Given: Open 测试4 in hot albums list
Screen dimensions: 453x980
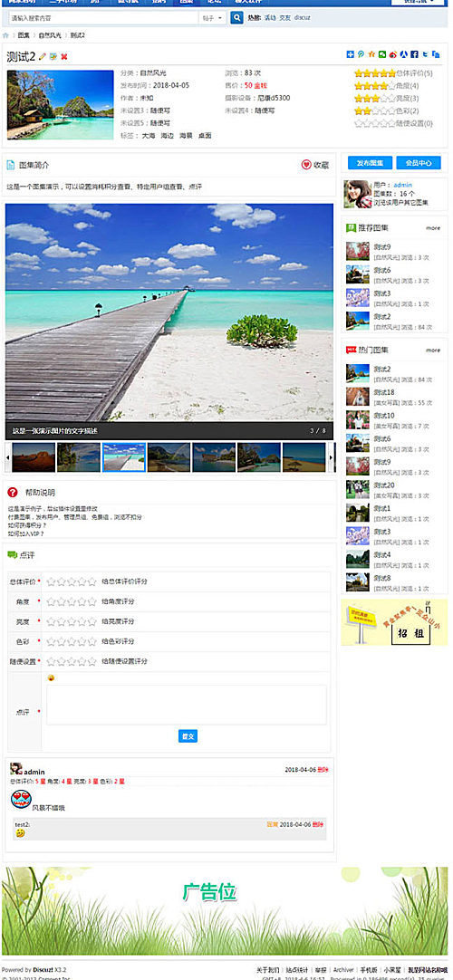Looking at the screenshot, I should pos(381,554).
